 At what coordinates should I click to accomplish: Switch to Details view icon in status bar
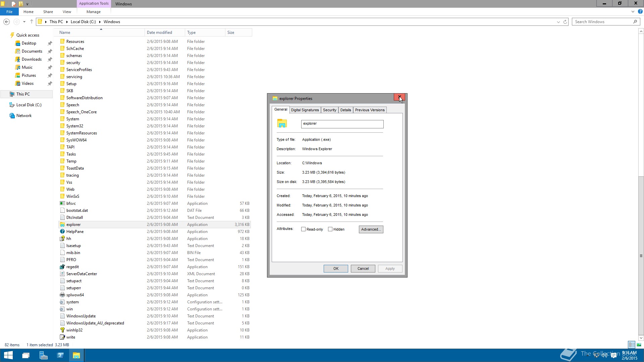[x=632, y=345]
